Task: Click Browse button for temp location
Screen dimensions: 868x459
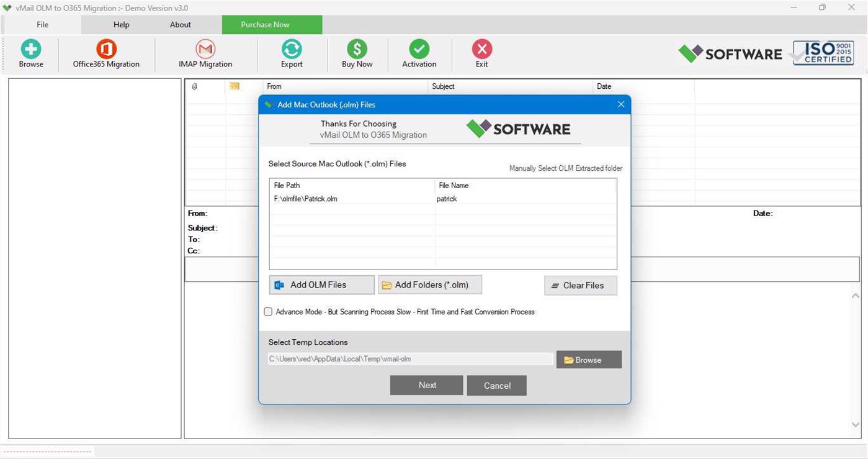Action: point(589,360)
